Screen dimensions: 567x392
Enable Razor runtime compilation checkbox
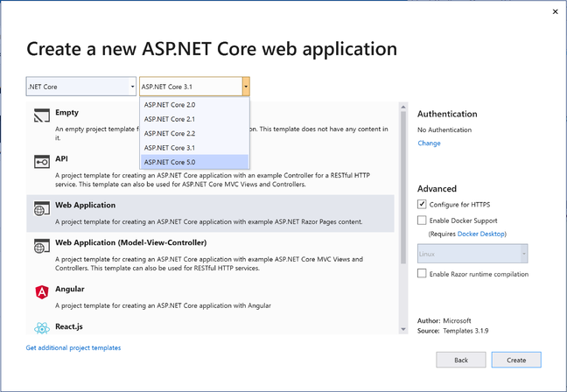[x=422, y=273]
